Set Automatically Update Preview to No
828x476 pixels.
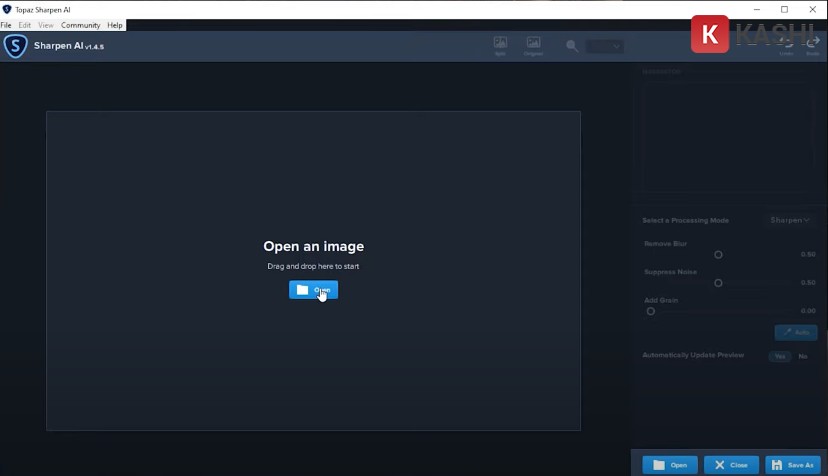[803, 356]
